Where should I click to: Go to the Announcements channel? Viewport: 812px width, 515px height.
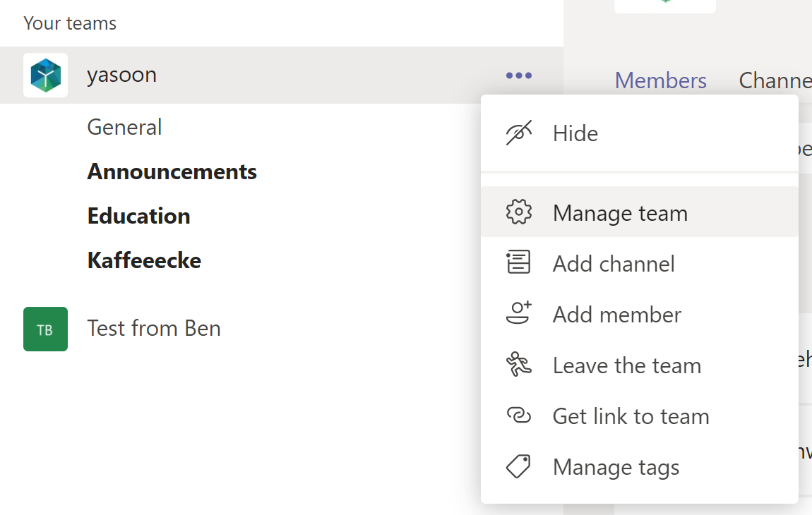[172, 171]
